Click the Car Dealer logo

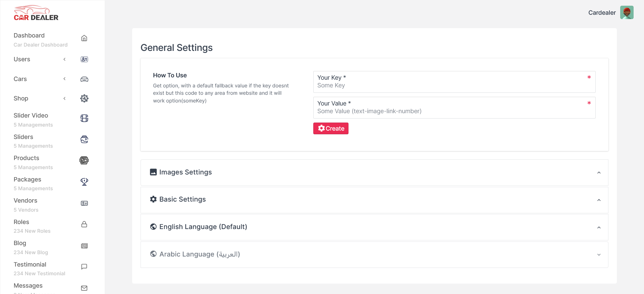[36, 13]
